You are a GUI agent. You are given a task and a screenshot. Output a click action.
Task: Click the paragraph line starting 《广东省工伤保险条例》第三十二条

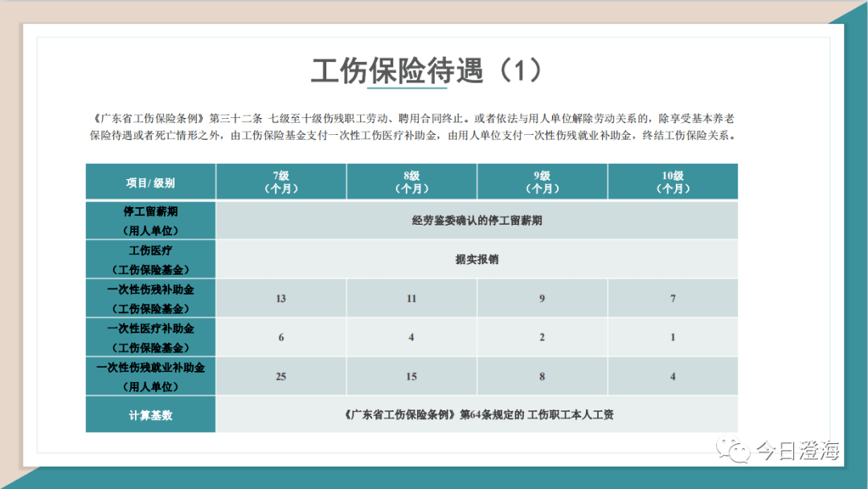coord(412,118)
